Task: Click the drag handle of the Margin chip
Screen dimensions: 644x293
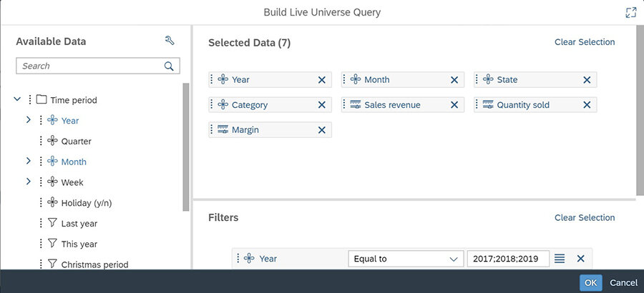Action: pyautogui.click(x=212, y=130)
